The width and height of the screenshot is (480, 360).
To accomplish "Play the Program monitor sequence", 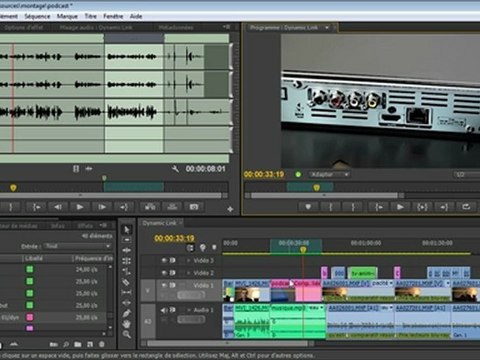I will click(400, 207).
